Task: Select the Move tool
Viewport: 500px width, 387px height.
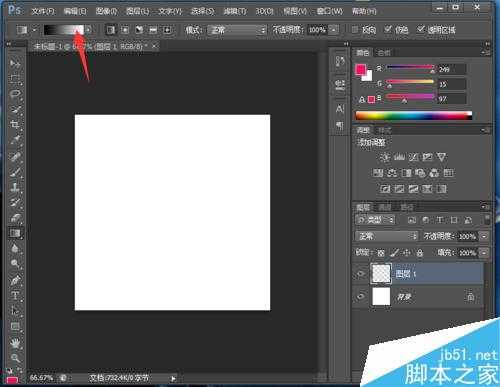Action: [15, 63]
